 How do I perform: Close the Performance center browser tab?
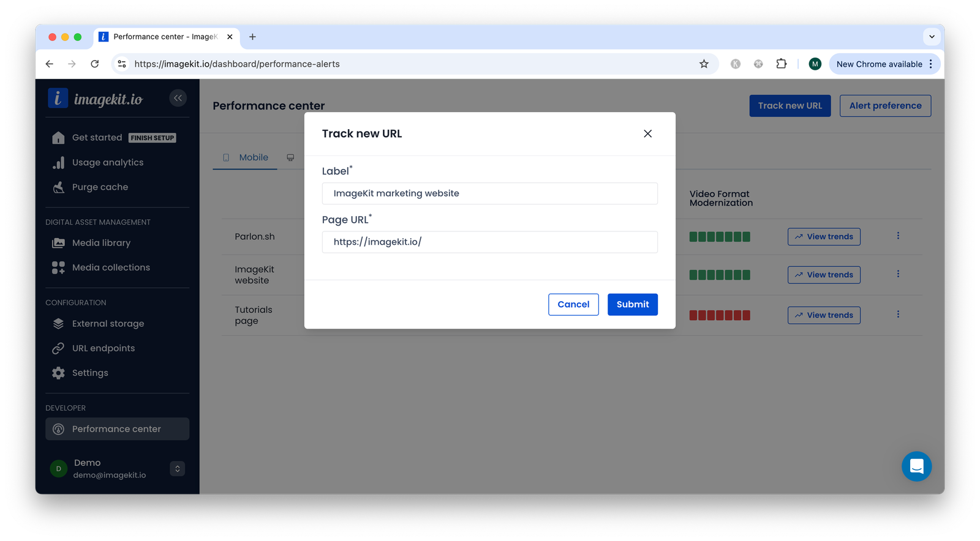(230, 37)
